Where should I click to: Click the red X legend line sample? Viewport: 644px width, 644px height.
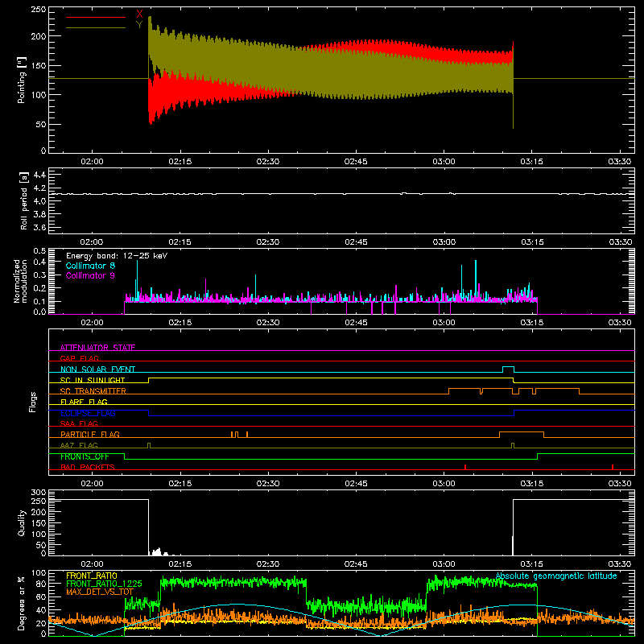click(x=95, y=17)
